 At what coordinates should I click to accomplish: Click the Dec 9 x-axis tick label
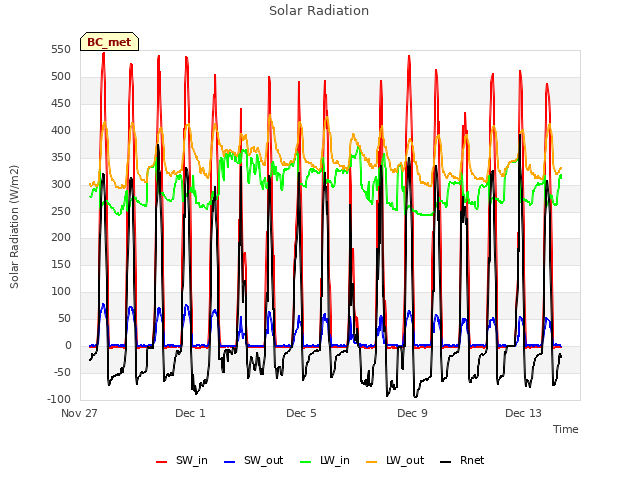pos(412,413)
